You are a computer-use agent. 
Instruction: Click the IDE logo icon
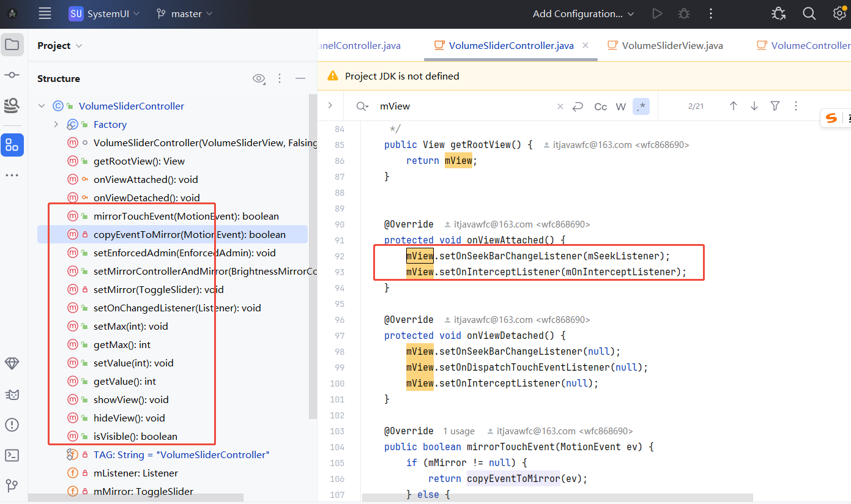click(x=12, y=13)
